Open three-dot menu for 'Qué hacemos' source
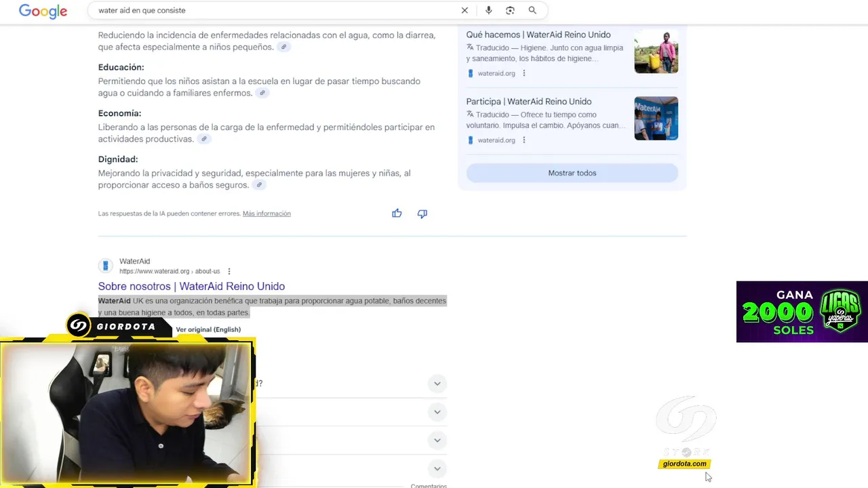868x488 pixels. click(x=524, y=73)
